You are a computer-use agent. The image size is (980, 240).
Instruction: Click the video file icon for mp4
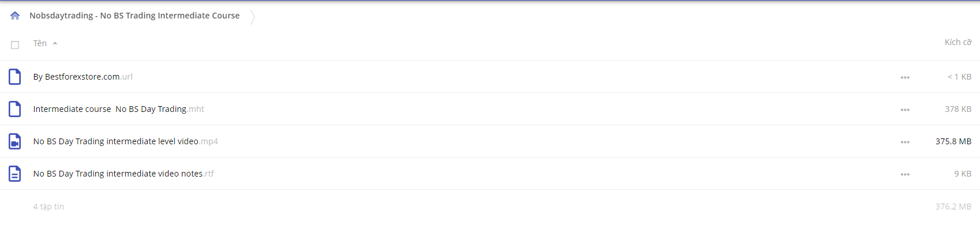(x=15, y=141)
